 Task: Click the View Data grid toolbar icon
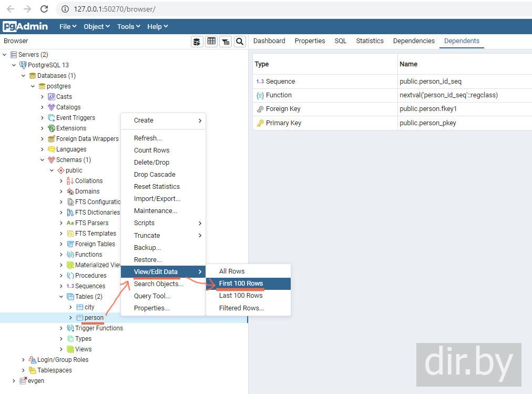211,42
